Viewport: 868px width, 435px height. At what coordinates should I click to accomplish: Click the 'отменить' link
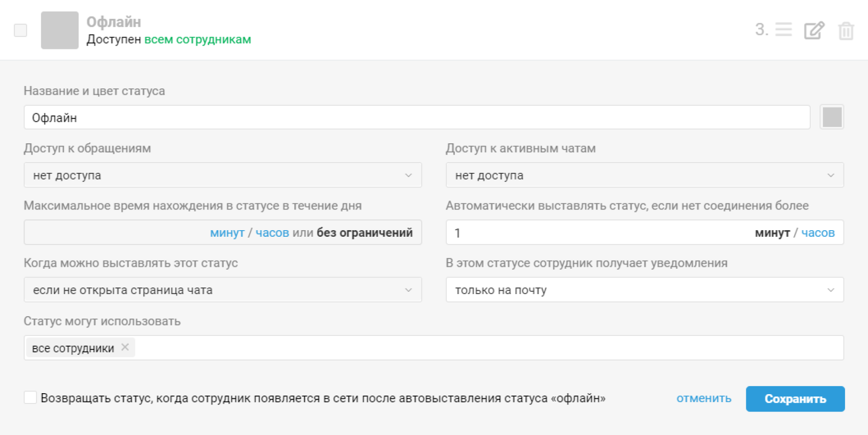point(704,398)
